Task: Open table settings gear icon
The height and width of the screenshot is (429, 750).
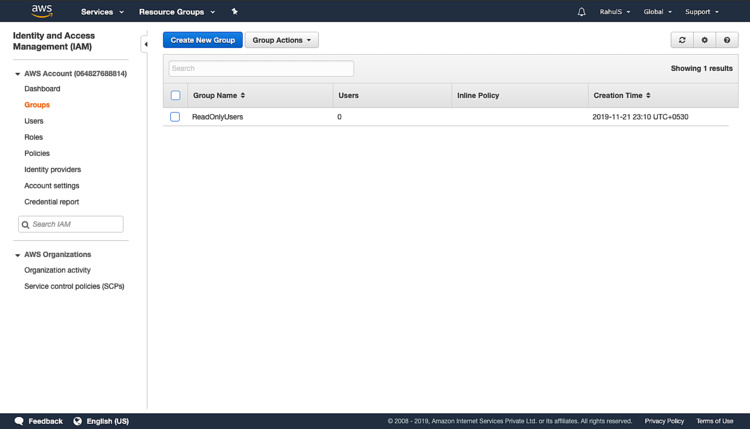Action: [x=704, y=40]
